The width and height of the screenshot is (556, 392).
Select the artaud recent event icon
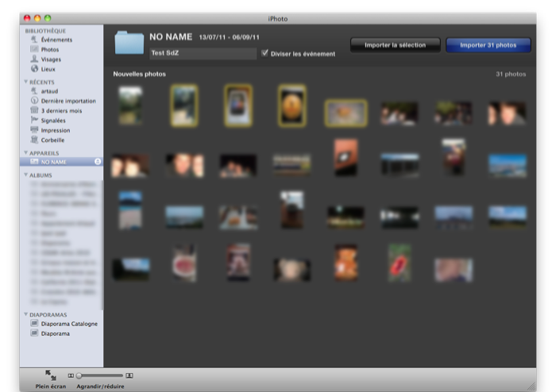click(x=34, y=91)
